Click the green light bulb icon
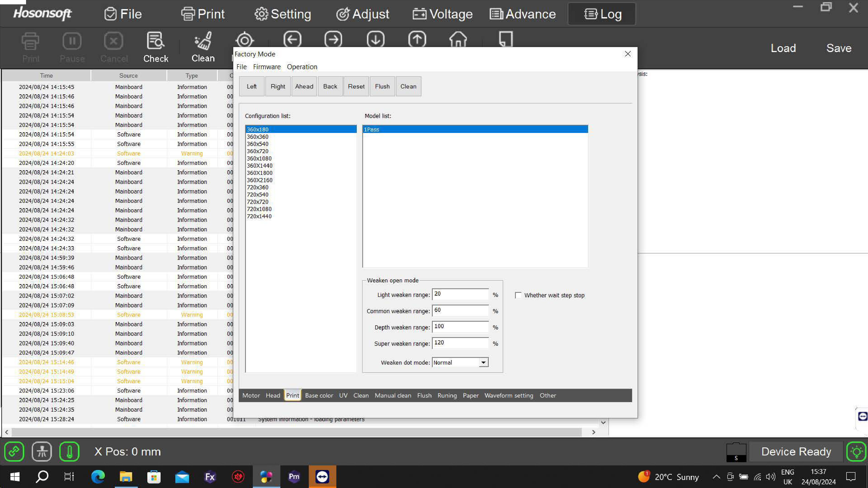 (856, 451)
